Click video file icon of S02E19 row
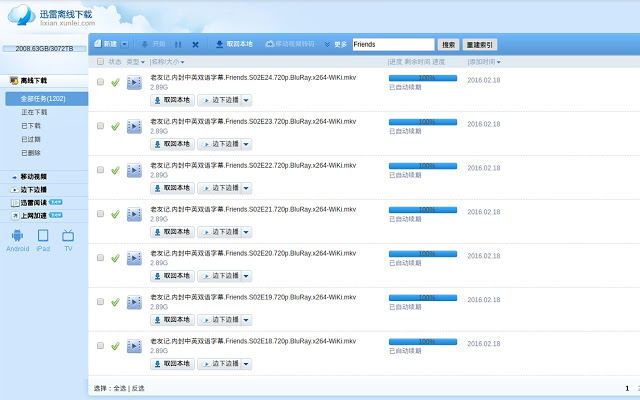 [x=134, y=302]
